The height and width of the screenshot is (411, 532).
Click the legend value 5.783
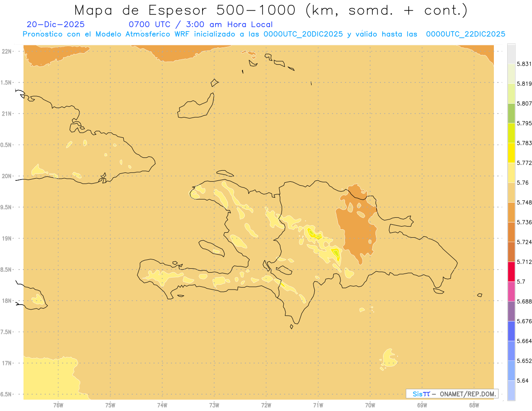coord(524,143)
